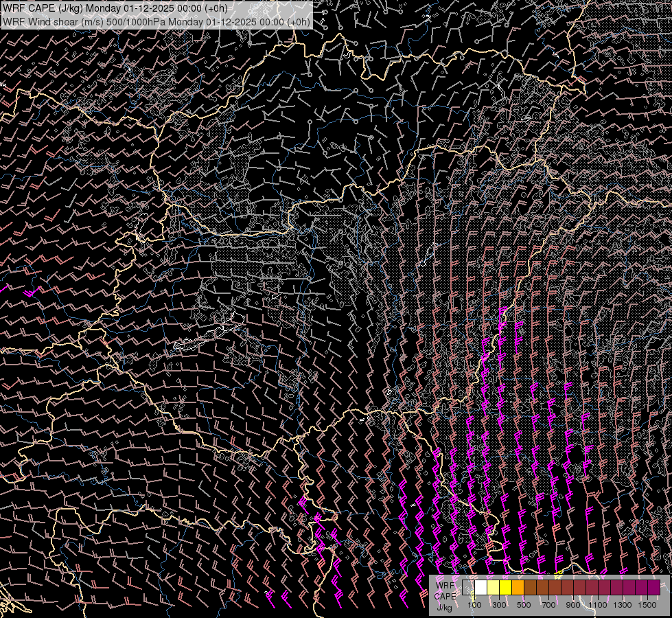Select the transparent first legend swatch
Image resolution: width=672 pixels, height=618 pixels.
point(468,587)
